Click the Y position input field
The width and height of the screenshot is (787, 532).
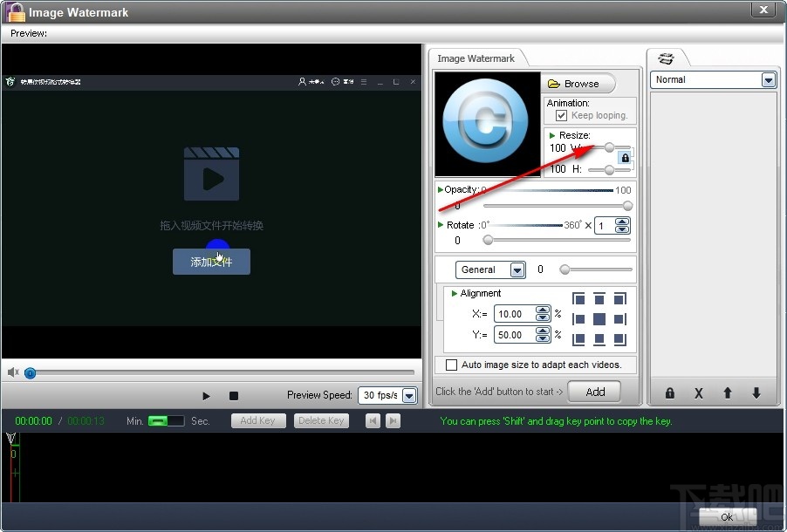[515, 335]
